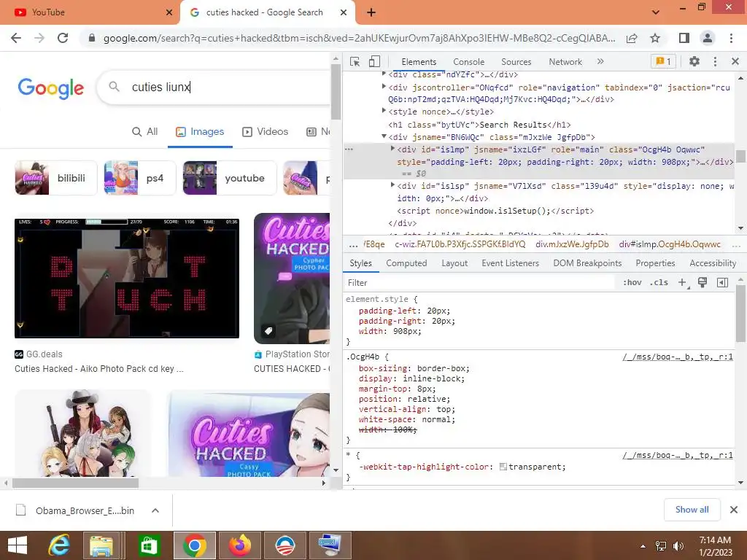Open the Layout tab
747x560 pixels.
tap(454, 263)
